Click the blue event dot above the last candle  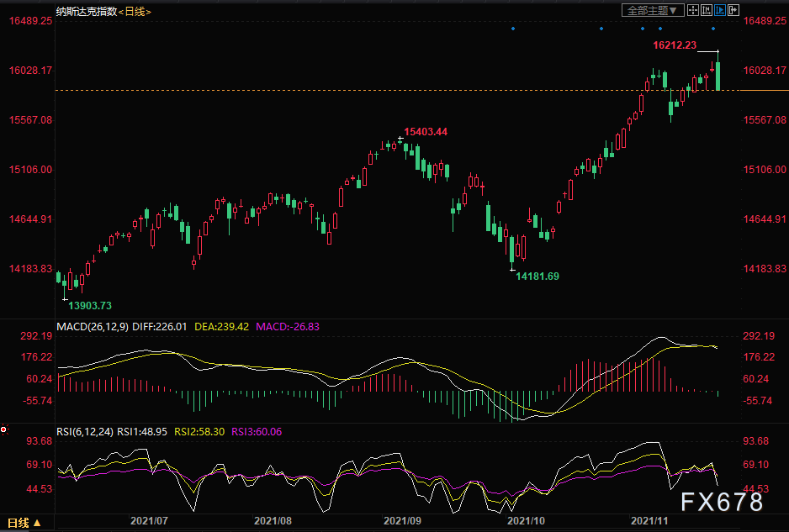(x=713, y=29)
